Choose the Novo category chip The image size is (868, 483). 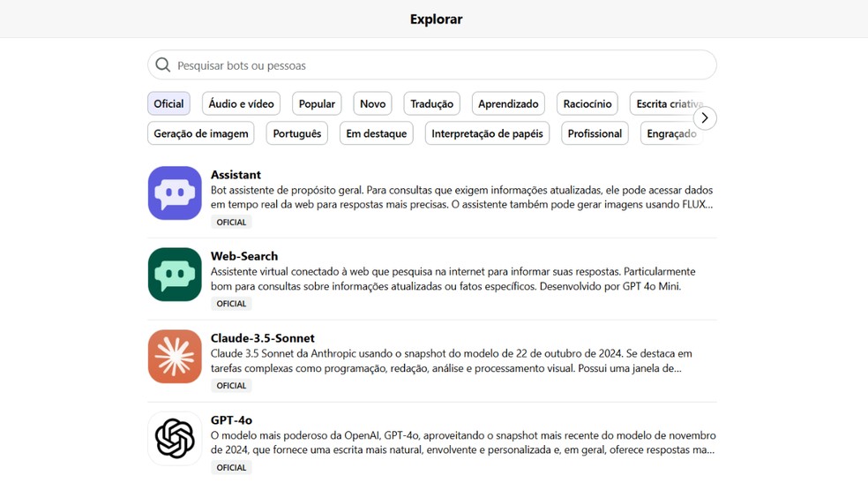[x=372, y=103]
